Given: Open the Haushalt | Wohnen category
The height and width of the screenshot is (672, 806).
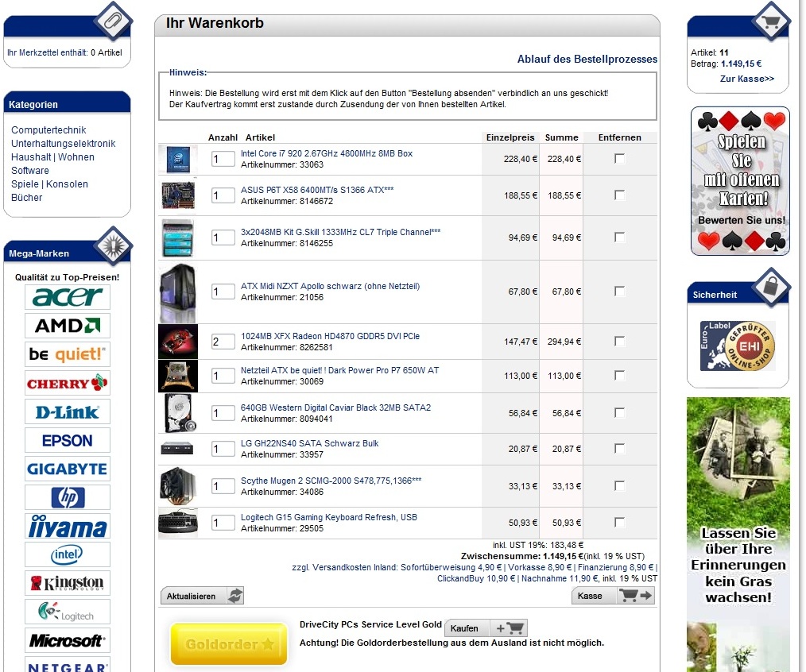Looking at the screenshot, I should (52, 156).
